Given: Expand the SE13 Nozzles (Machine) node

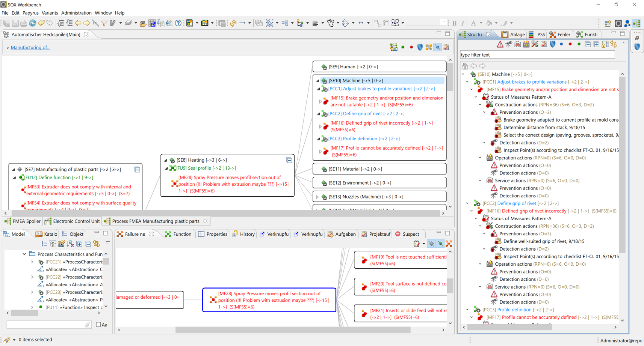Looking at the screenshot, I should coord(317,197).
